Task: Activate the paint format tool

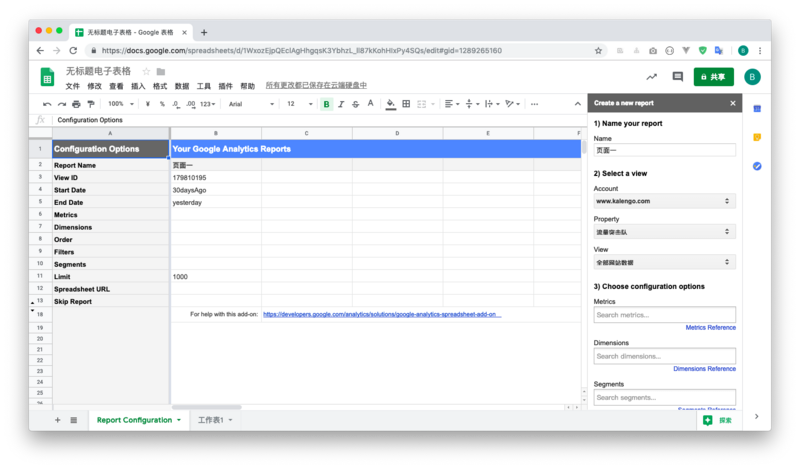Action: click(x=91, y=104)
